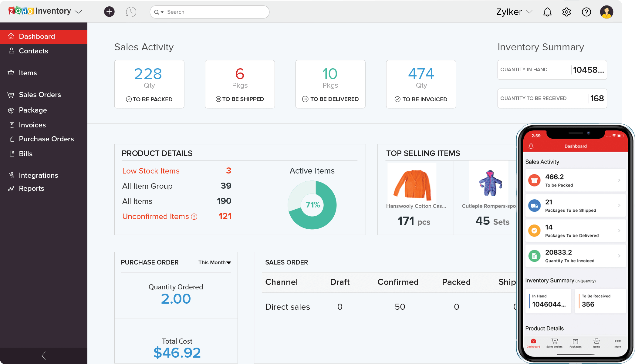635x364 pixels.
Task: Open the Items section in the sidebar
Action: [28, 72]
